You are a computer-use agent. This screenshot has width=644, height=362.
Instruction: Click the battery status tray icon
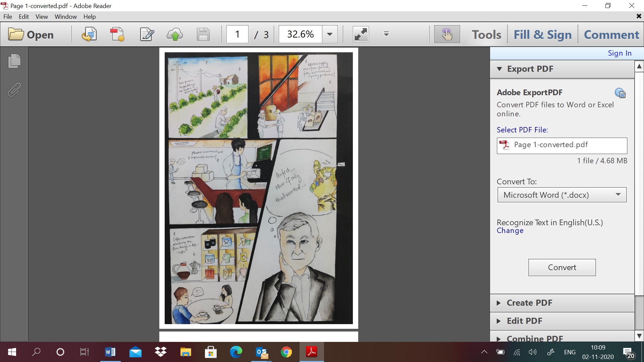tap(500, 352)
